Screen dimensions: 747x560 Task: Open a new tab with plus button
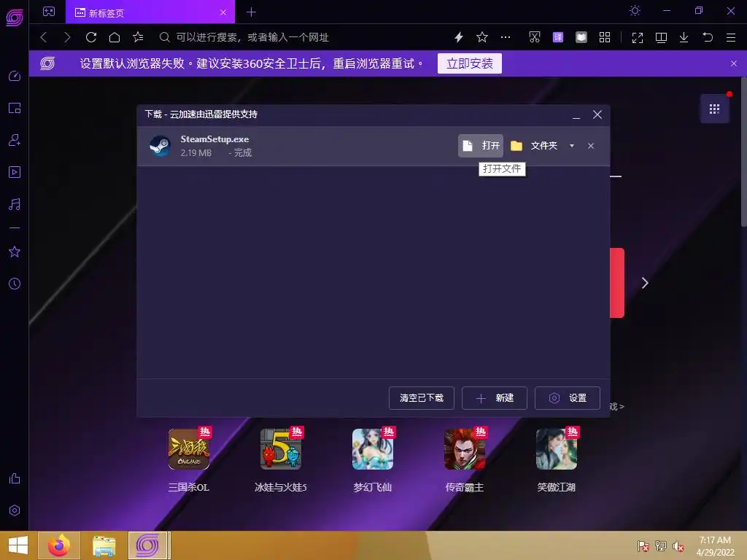[x=252, y=12]
